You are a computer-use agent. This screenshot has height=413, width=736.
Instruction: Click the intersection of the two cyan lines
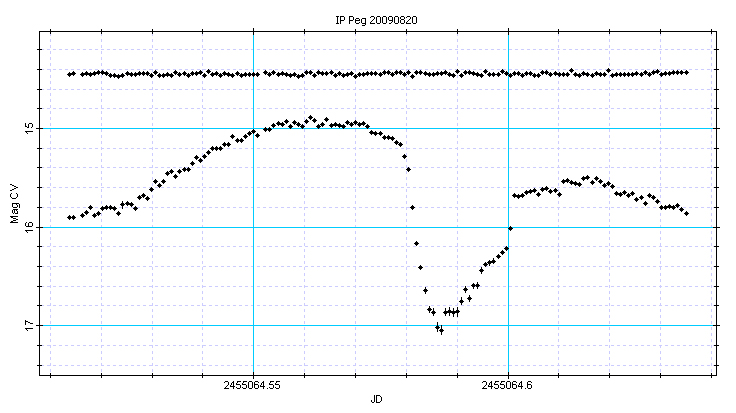point(509,128)
